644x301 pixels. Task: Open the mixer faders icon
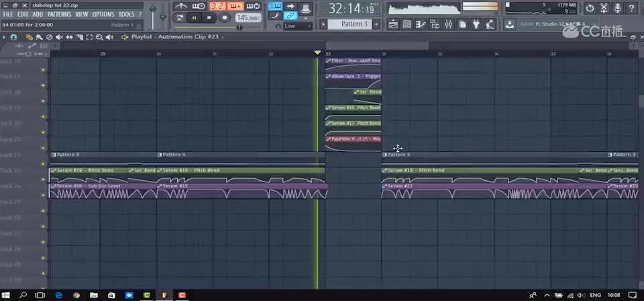tap(449, 24)
